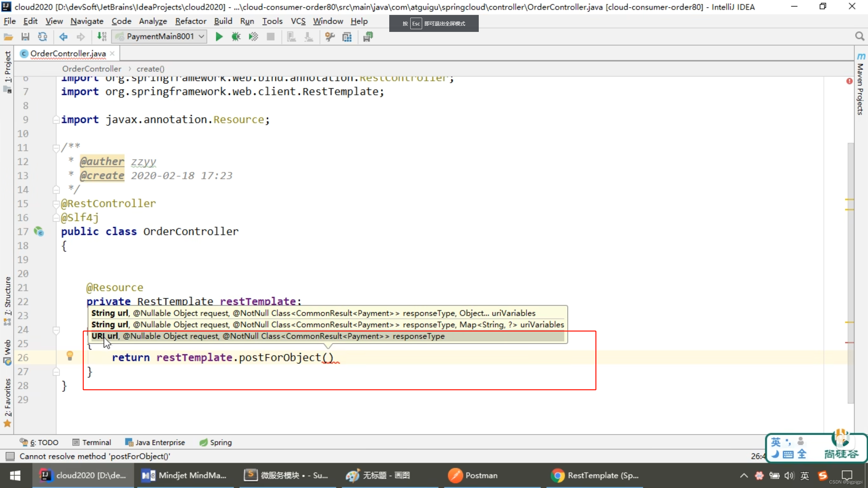Open Project Structure icon

point(347,37)
